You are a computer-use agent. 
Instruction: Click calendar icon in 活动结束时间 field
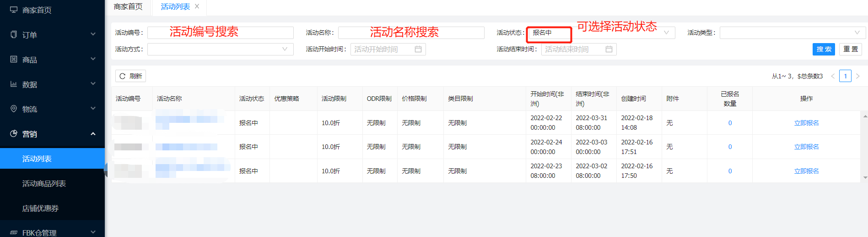tap(609, 49)
